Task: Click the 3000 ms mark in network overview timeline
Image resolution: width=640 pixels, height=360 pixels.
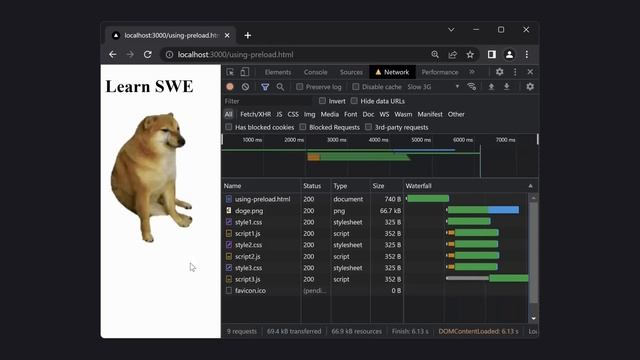Action: pos(336,140)
